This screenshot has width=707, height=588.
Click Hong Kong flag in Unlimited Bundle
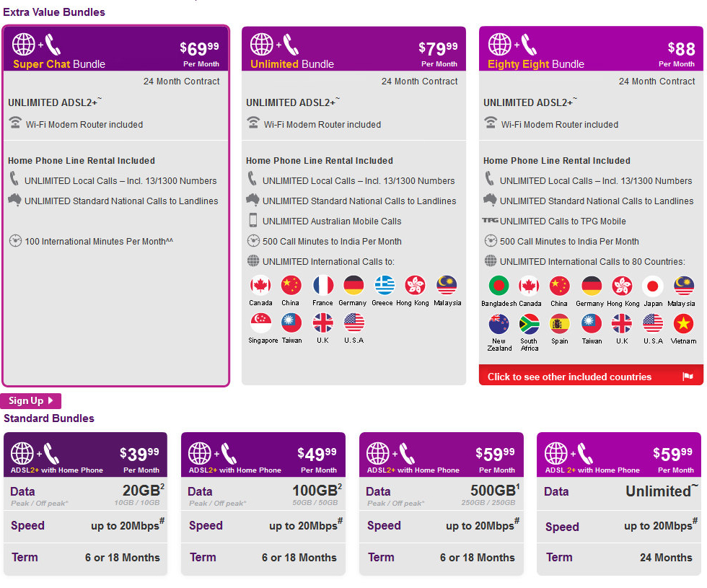[415, 286]
